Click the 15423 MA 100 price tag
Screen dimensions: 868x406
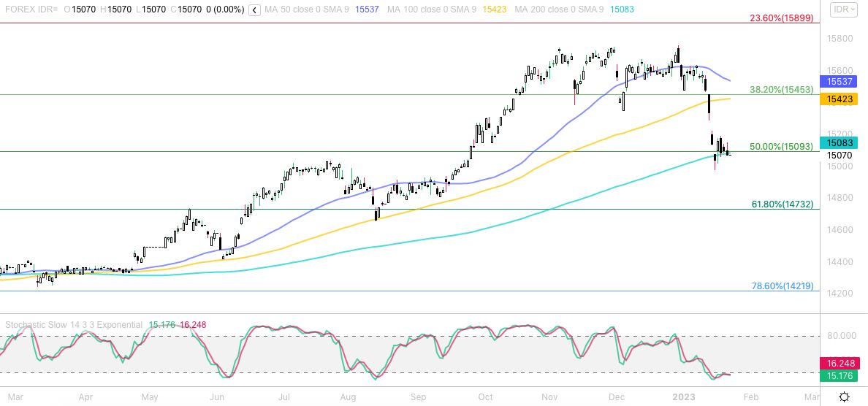[838, 99]
